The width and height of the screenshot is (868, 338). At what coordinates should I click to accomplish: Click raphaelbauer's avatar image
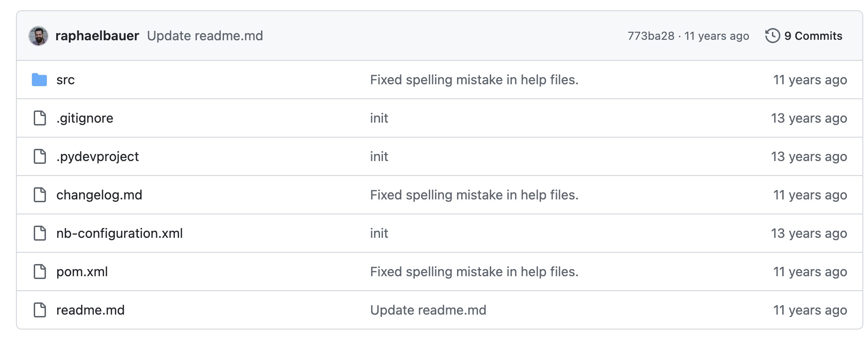tap(38, 36)
